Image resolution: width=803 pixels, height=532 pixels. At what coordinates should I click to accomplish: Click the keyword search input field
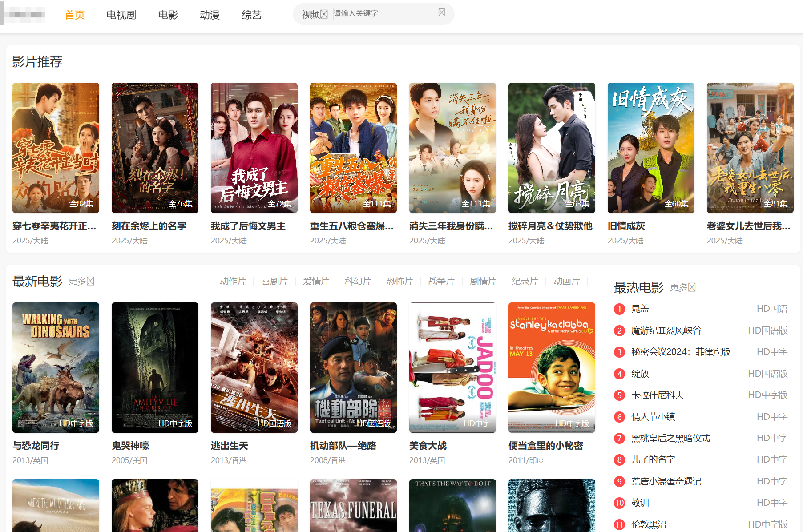pyautogui.click(x=383, y=14)
